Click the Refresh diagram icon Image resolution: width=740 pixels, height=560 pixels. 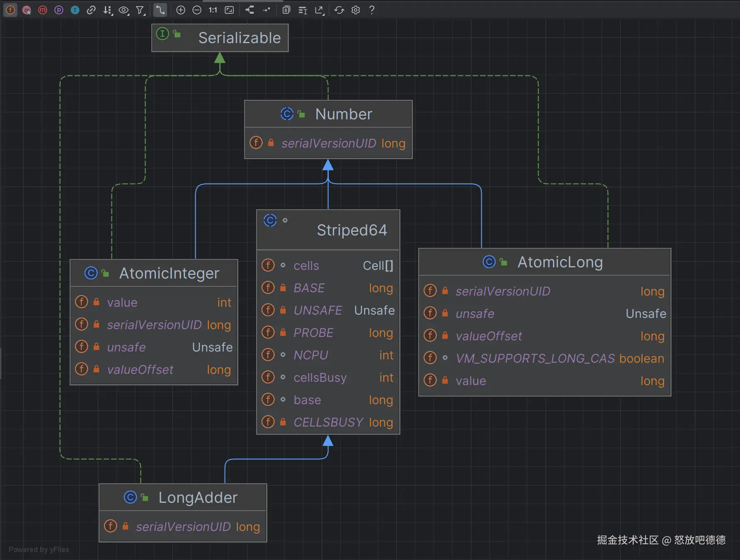(339, 10)
